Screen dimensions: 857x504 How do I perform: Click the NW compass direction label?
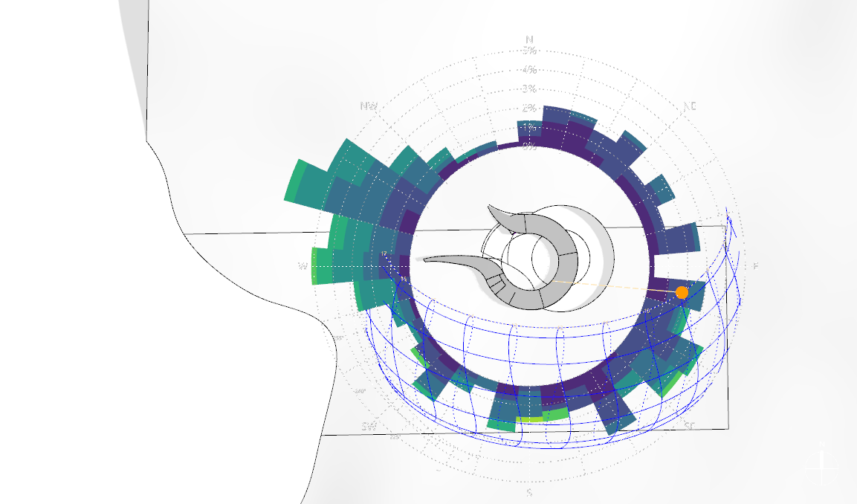[x=369, y=106]
